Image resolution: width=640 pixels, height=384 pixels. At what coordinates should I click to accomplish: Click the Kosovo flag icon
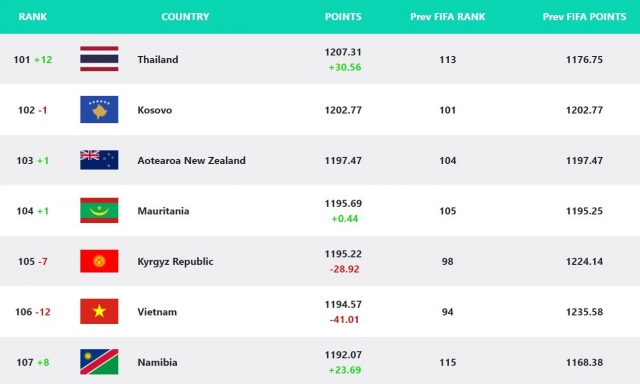click(99, 109)
